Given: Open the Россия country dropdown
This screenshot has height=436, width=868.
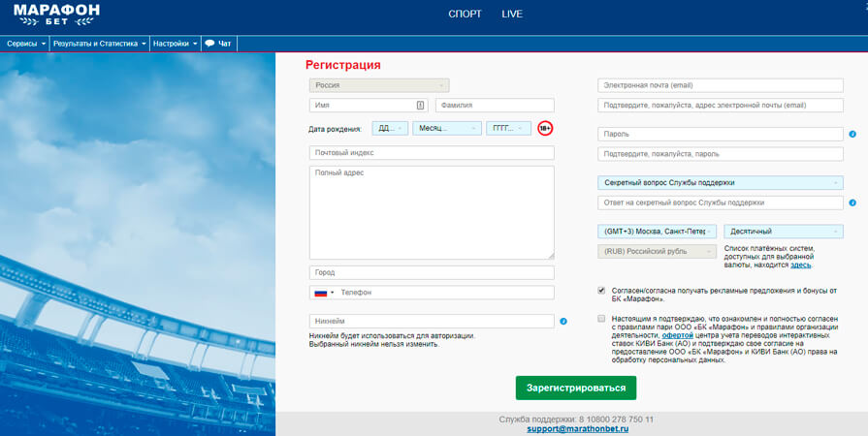Looking at the screenshot, I should pyautogui.click(x=379, y=85).
